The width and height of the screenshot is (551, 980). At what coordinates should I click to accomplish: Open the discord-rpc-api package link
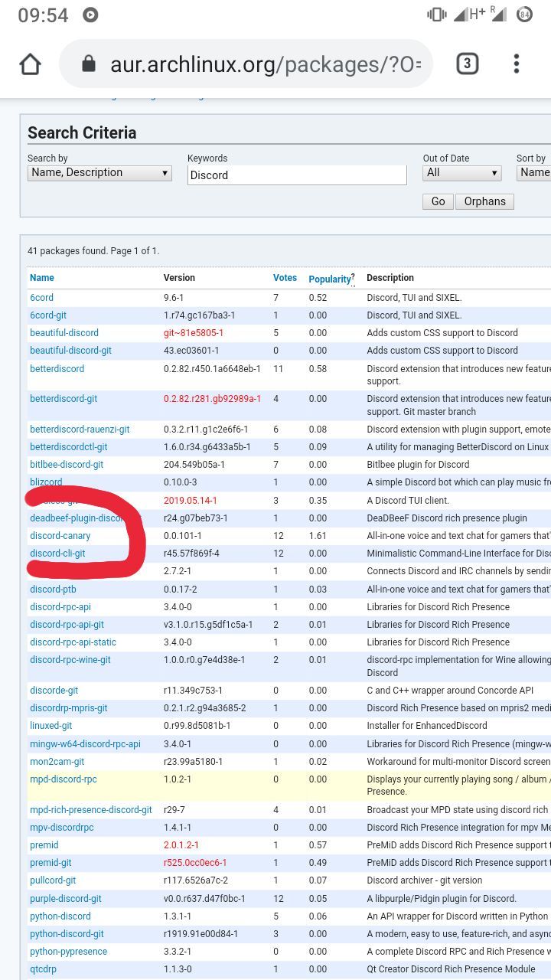[60, 607]
